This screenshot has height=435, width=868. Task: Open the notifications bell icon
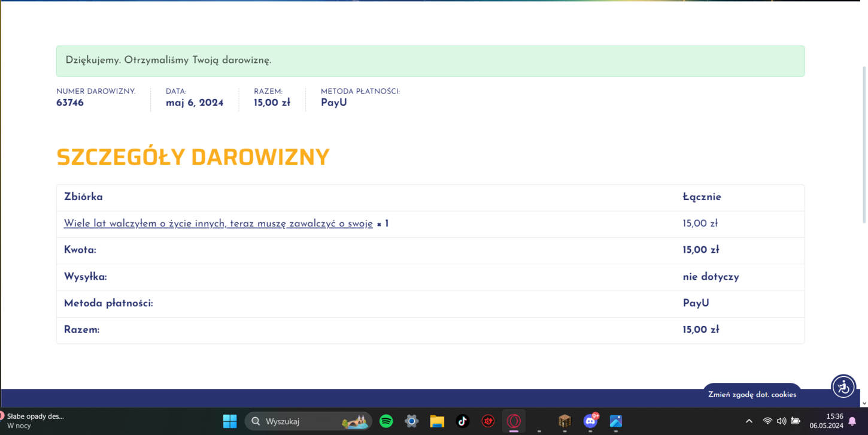click(x=852, y=421)
